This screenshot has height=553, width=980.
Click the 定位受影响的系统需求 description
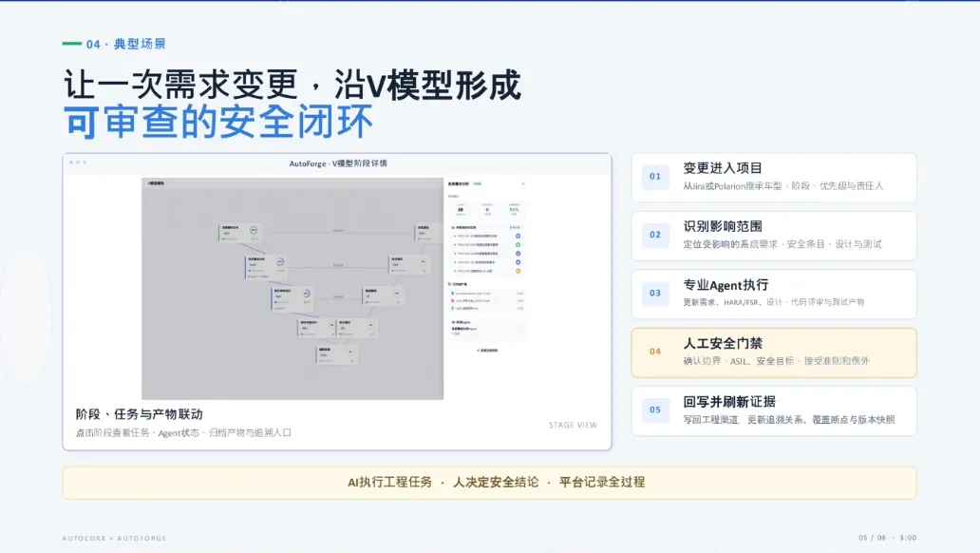[x=782, y=244]
